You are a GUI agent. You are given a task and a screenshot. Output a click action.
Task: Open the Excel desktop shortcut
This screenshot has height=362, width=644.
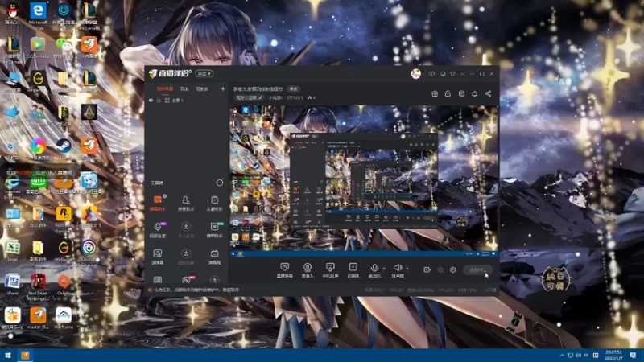12,250
